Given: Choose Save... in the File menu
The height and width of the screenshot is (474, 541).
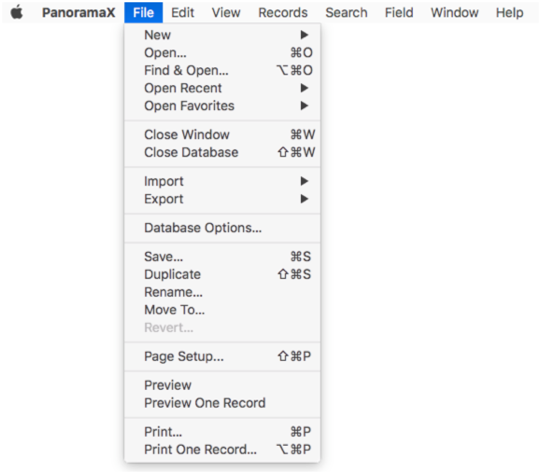Looking at the screenshot, I should (x=222, y=257).
